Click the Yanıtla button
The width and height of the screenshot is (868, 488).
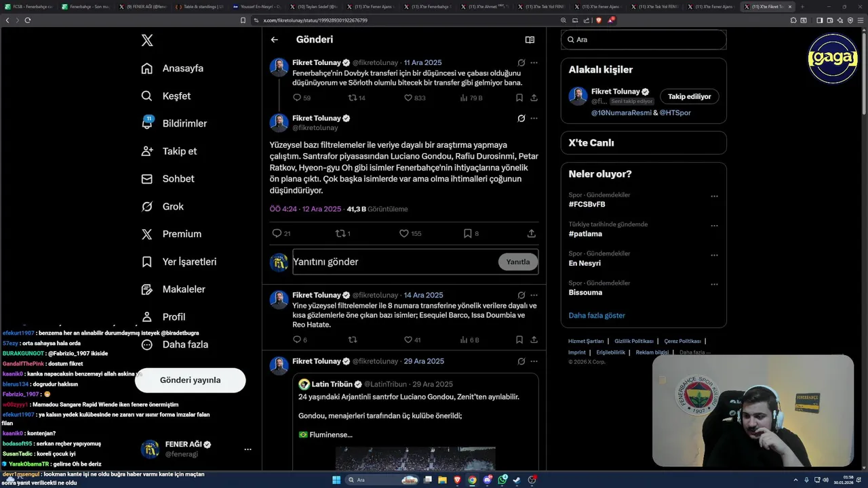(x=518, y=262)
